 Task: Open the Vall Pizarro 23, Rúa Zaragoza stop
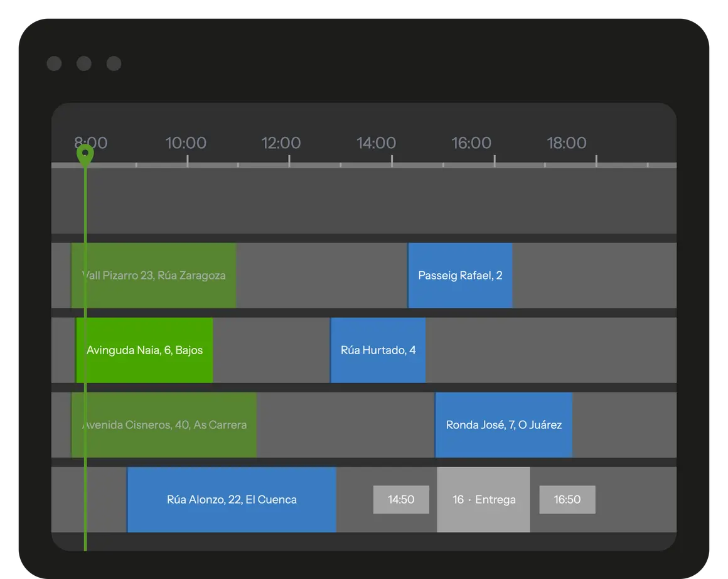pos(154,276)
